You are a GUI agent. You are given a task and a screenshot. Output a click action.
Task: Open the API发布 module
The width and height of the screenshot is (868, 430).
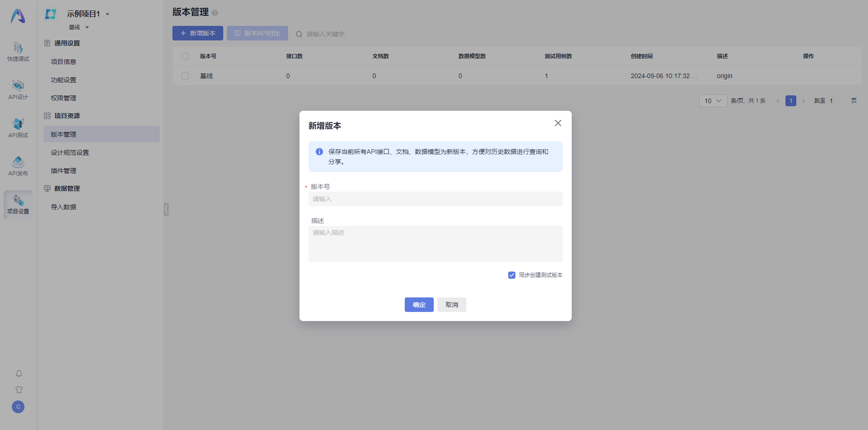click(18, 166)
